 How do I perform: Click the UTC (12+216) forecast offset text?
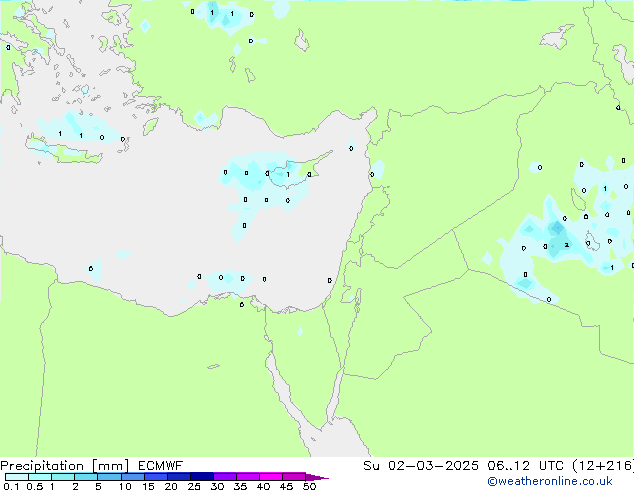[x=586, y=466]
